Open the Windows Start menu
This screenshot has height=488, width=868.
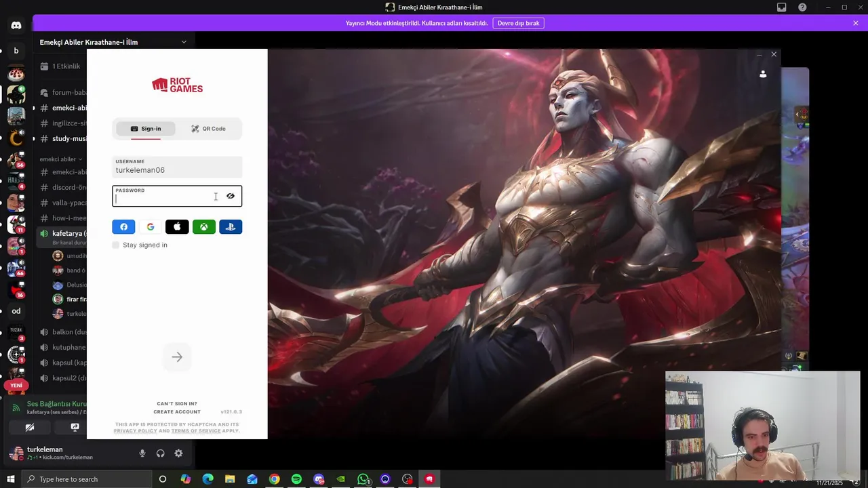coord(10,479)
